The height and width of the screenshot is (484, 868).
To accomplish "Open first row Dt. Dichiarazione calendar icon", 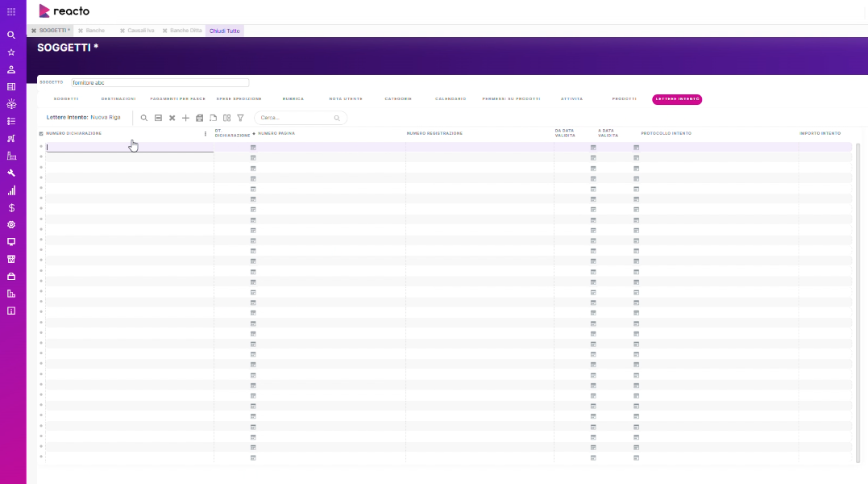I will [253, 148].
